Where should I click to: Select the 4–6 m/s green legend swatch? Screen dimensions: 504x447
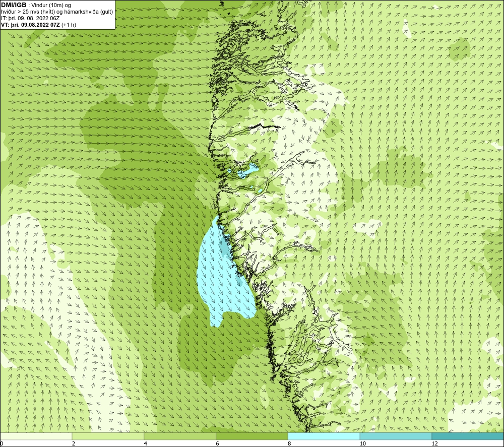tap(180, 436)
